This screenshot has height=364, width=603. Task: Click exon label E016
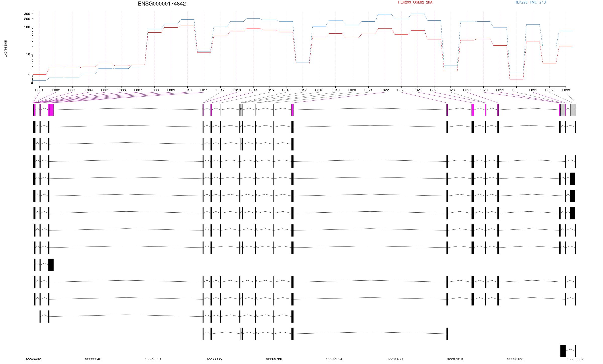click(286, 90)
